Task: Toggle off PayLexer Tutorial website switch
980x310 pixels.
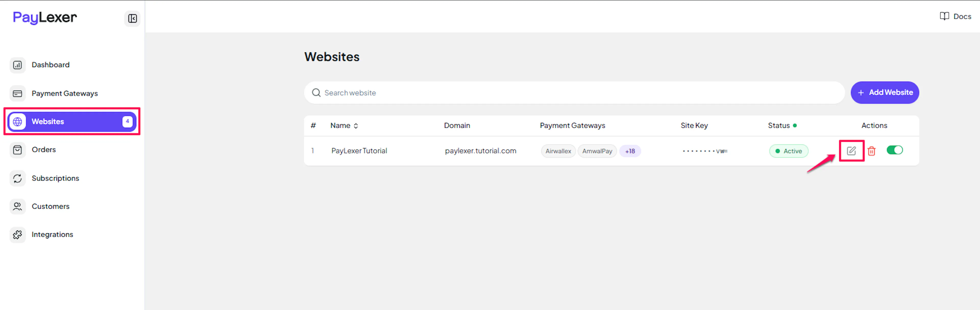Action: (895, 150)
